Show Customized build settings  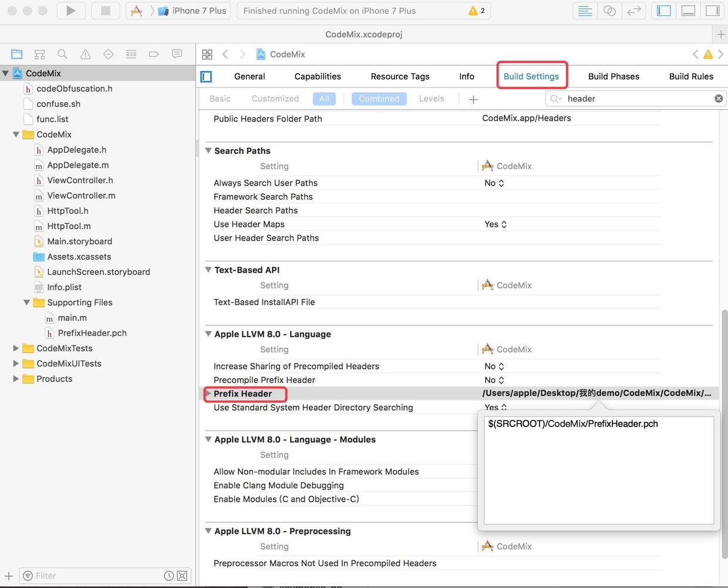pyautogui.click(x=275, y=99)
